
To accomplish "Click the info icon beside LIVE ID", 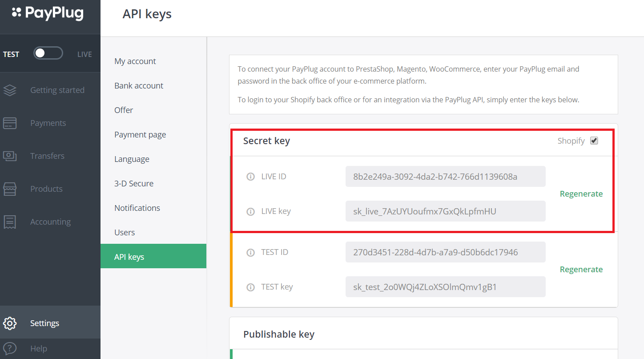I will (x=250, y=177).
